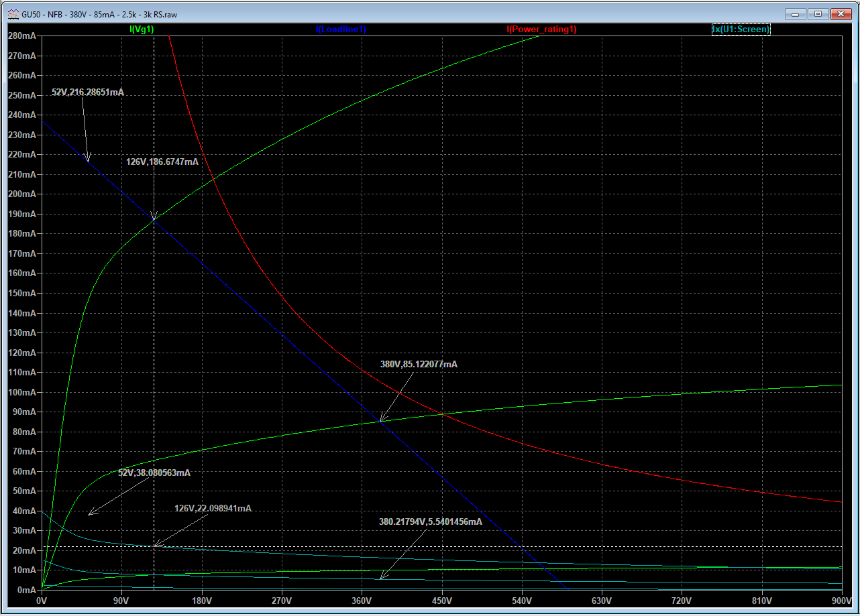Close the GU50 raw plot window

(841, 13)
